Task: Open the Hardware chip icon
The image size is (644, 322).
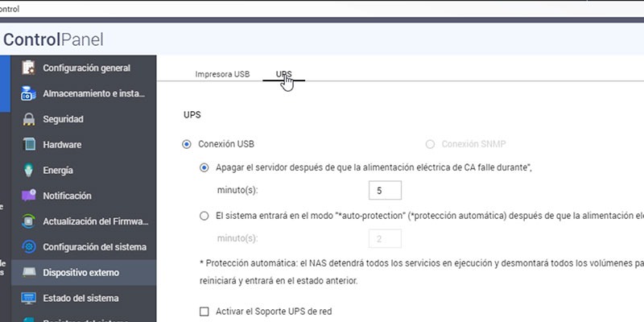Action: [x=29, y=145]
